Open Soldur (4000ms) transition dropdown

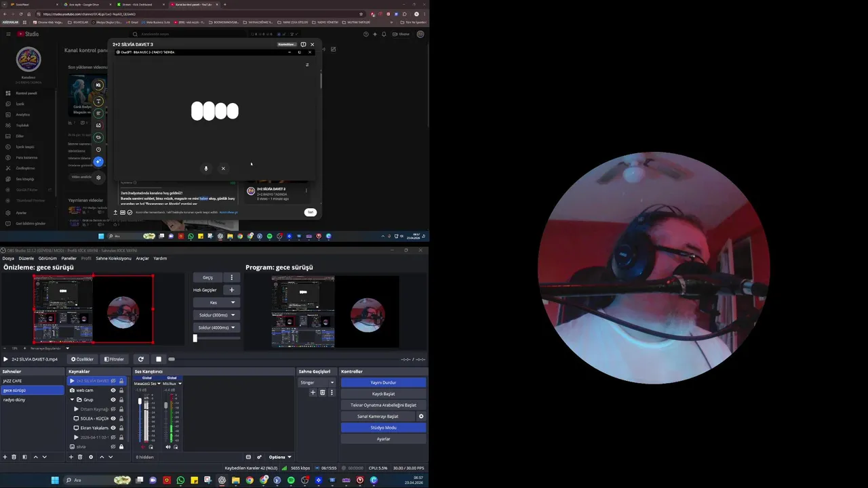click(233, 327)
